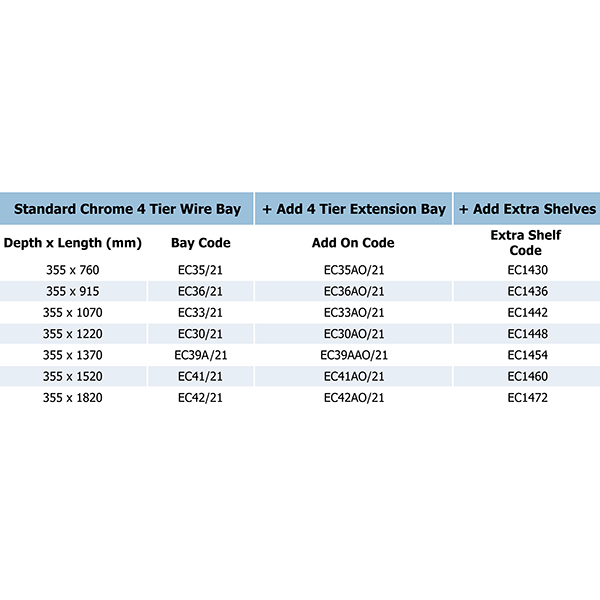Click extra shelf code EC1460

click(528, 377)
